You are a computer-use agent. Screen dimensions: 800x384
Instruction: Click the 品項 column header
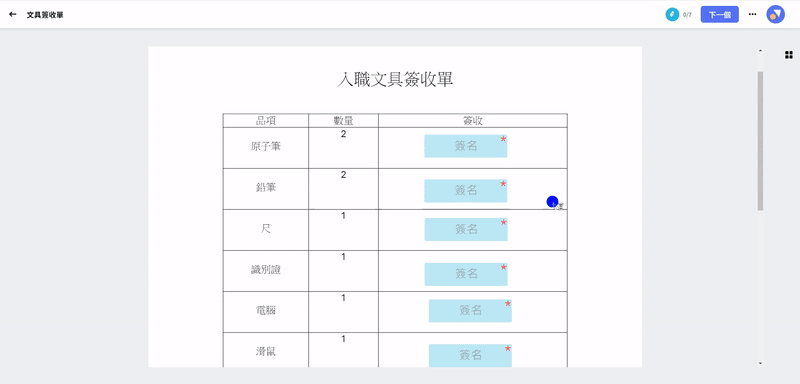coord(266,121)
